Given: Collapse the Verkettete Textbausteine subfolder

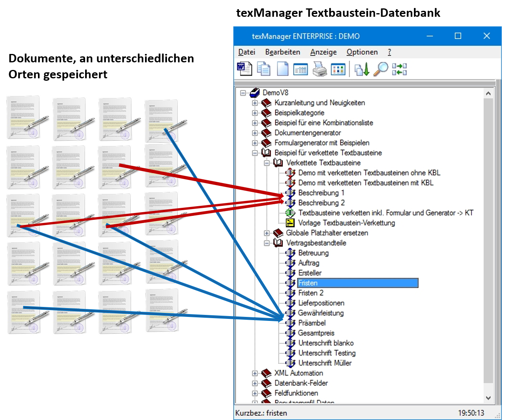Looking at the screenshot, I should pyautogui.click(x=267, y=163).
